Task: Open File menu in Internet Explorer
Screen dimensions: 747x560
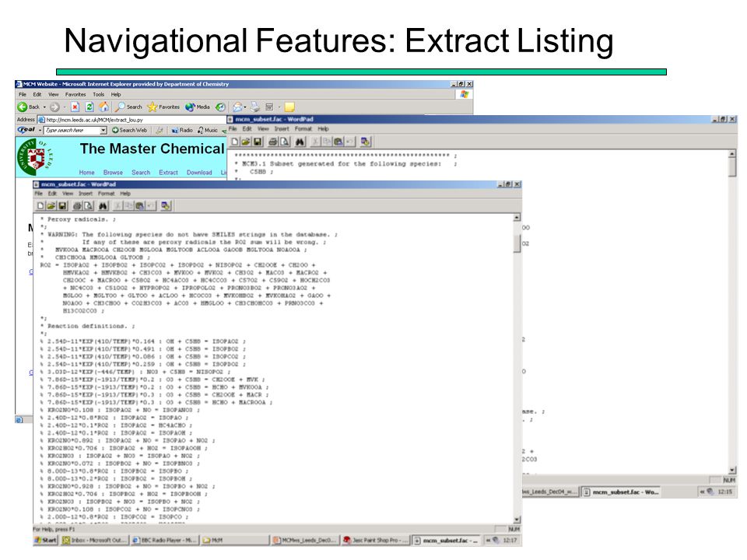Action: [23, 94]
